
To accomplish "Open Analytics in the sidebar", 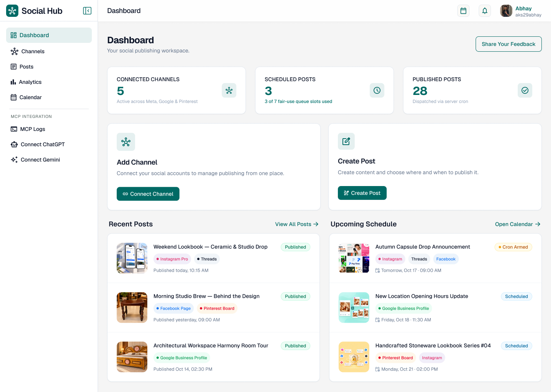I will pos(49,82).
